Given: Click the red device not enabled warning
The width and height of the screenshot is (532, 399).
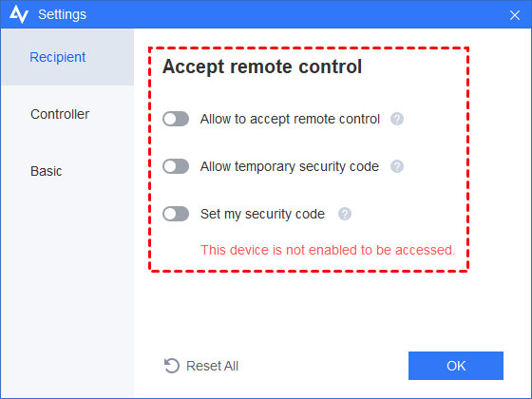Looking at the screenshot, I should pos(328,250).
